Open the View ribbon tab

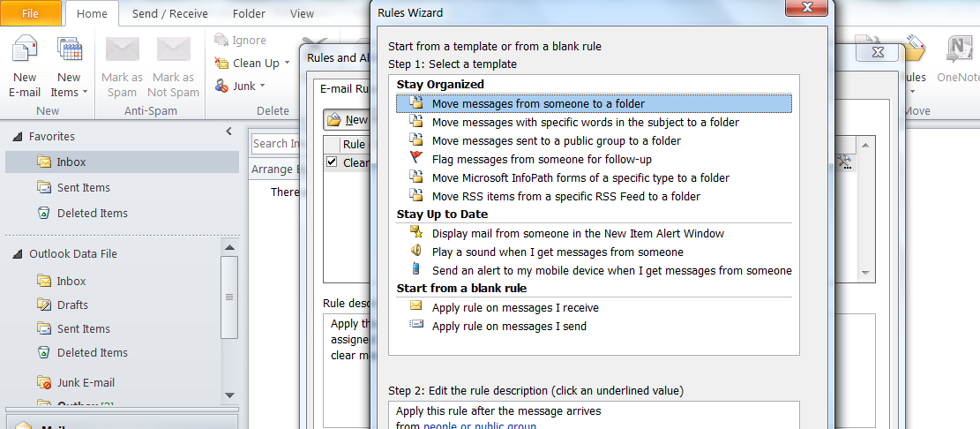(x=302, y=13)
